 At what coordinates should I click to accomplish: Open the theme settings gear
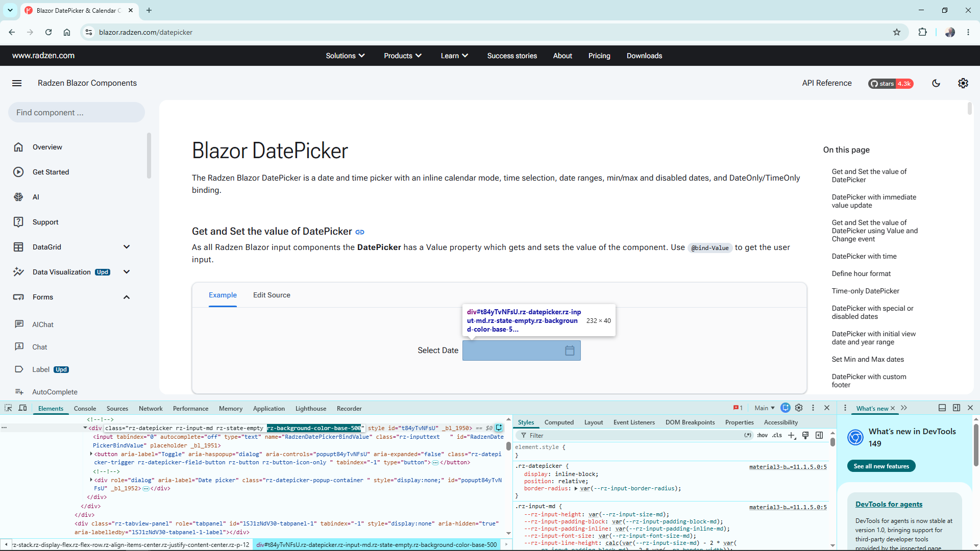pyautogui.click(x=963, y=83)
